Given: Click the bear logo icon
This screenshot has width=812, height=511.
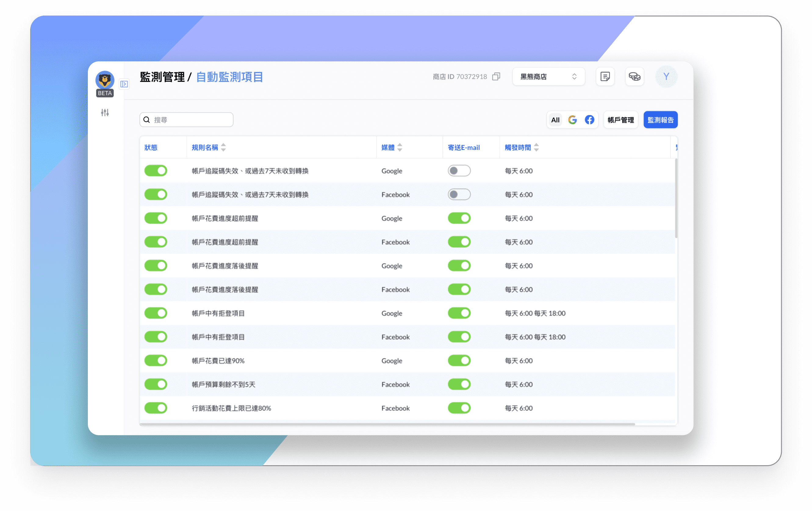Looking at the screenshot, I should coord(105,80).
